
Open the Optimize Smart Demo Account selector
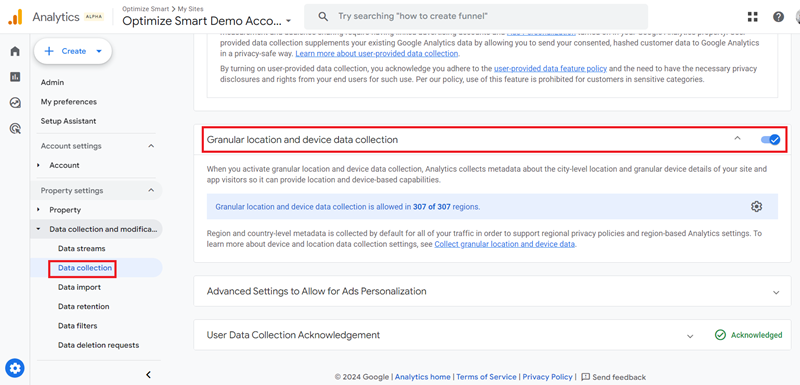[207, 21]
